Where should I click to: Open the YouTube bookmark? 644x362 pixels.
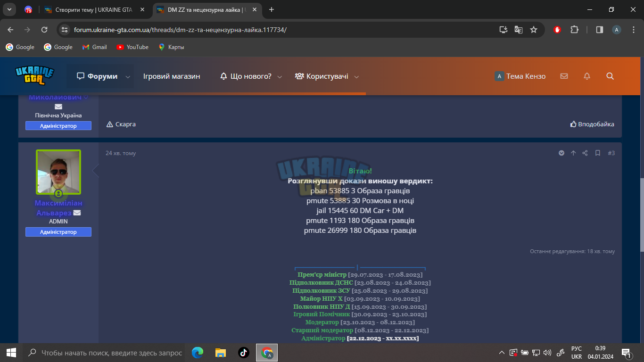(132, 47)
